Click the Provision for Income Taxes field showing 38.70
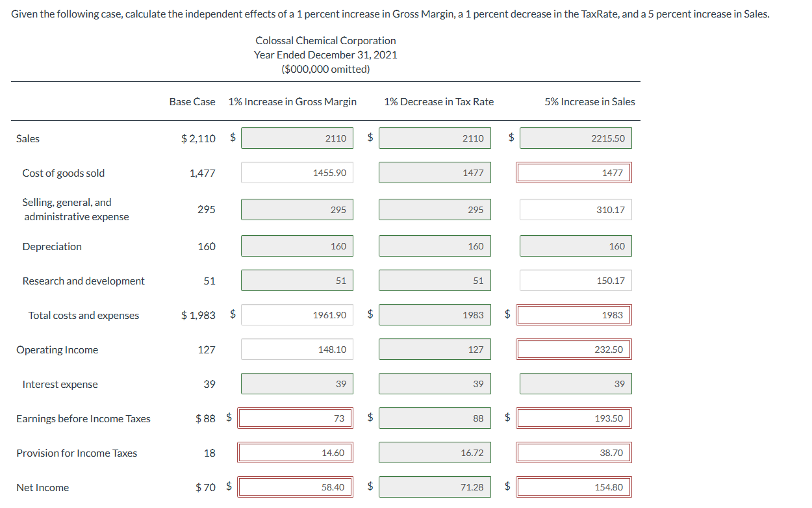812x508 pixels. click(574, 452)
